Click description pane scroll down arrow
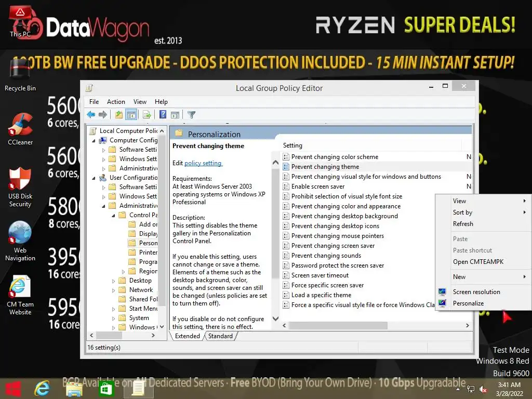The width and height of the screenshot is (532, 399). pos(275,318)
